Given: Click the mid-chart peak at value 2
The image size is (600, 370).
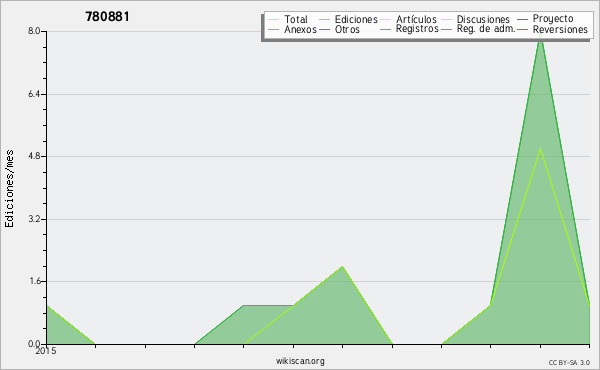Looking at the screenshot, I should coord(342,266).
